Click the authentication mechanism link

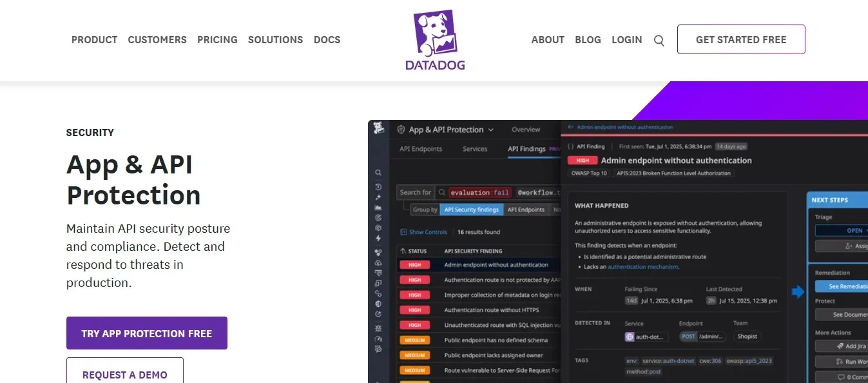[x=642, y=266]
